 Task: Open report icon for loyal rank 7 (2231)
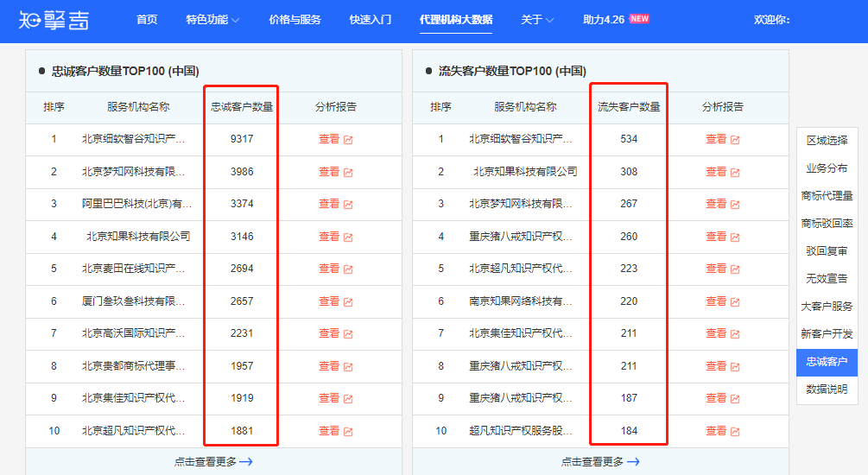348,334
